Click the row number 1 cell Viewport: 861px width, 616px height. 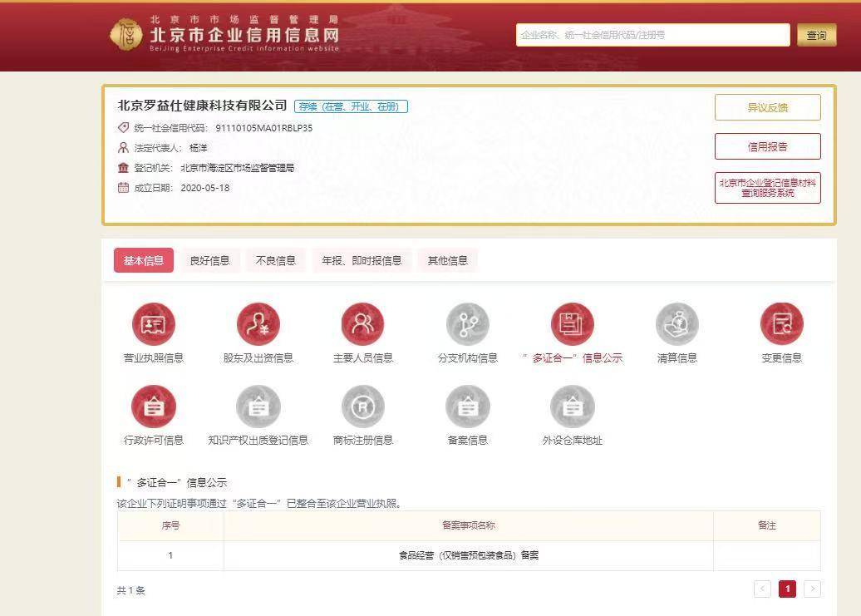click(170, 555)
